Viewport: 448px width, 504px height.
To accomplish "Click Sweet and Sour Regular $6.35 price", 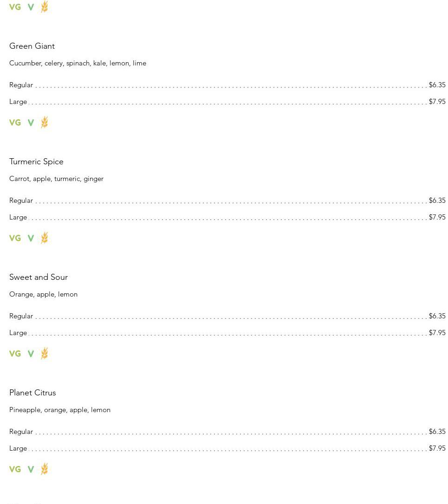I will coord(437,316).
